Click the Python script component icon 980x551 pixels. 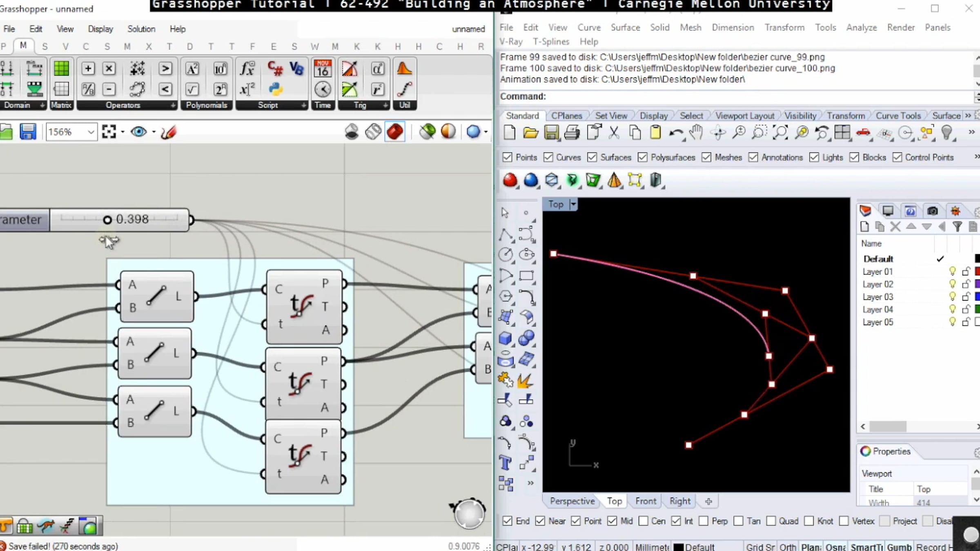[276, 89]
